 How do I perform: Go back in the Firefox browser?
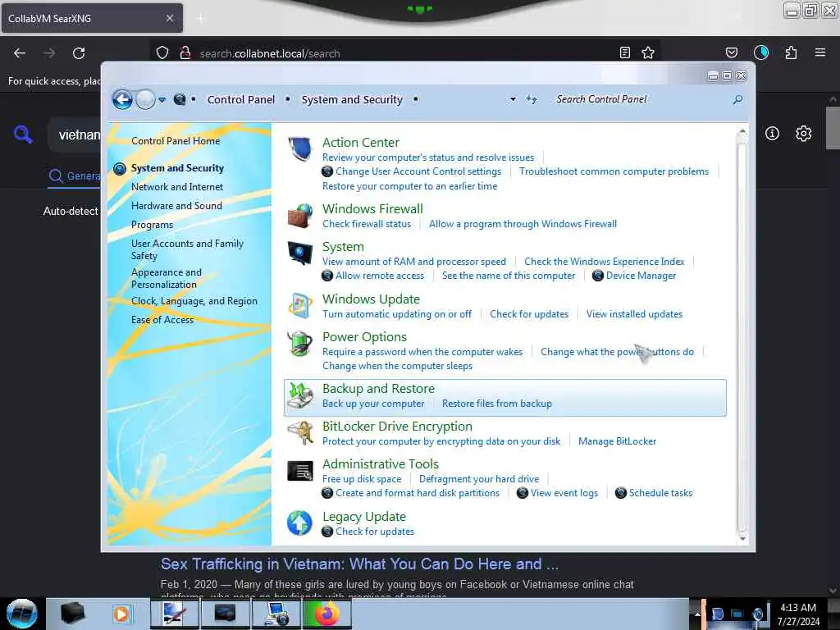(20, 53)
